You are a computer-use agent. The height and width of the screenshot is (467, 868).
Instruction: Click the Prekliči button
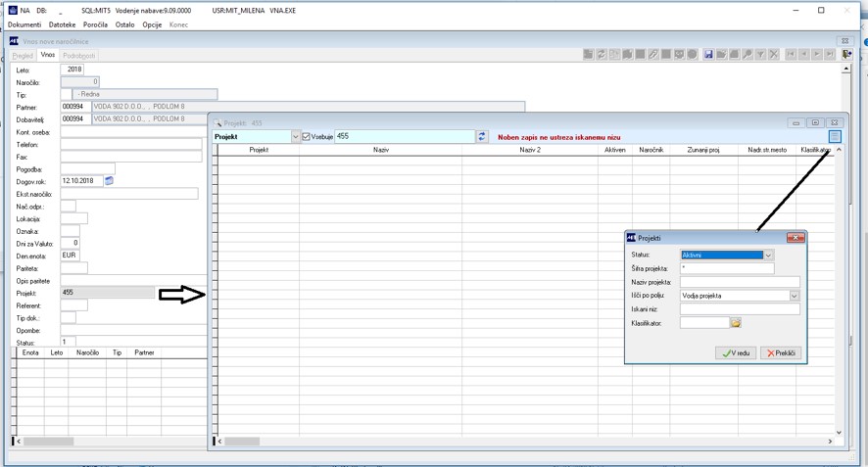(x=781, y=353)
